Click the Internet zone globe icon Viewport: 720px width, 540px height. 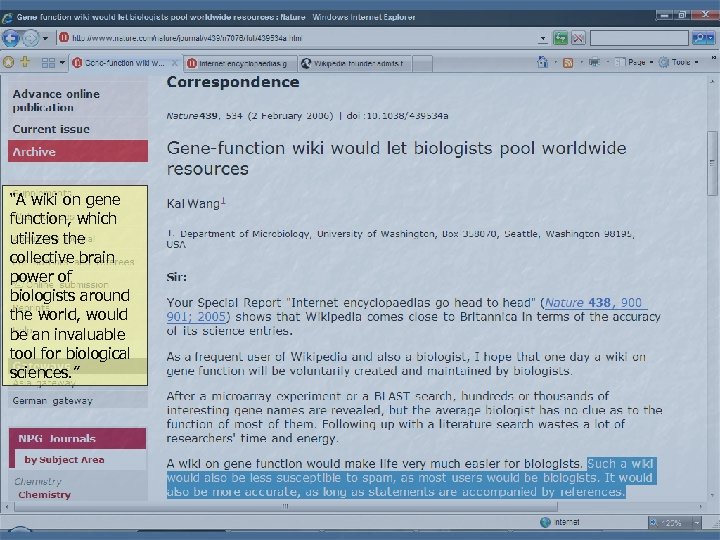545,522
